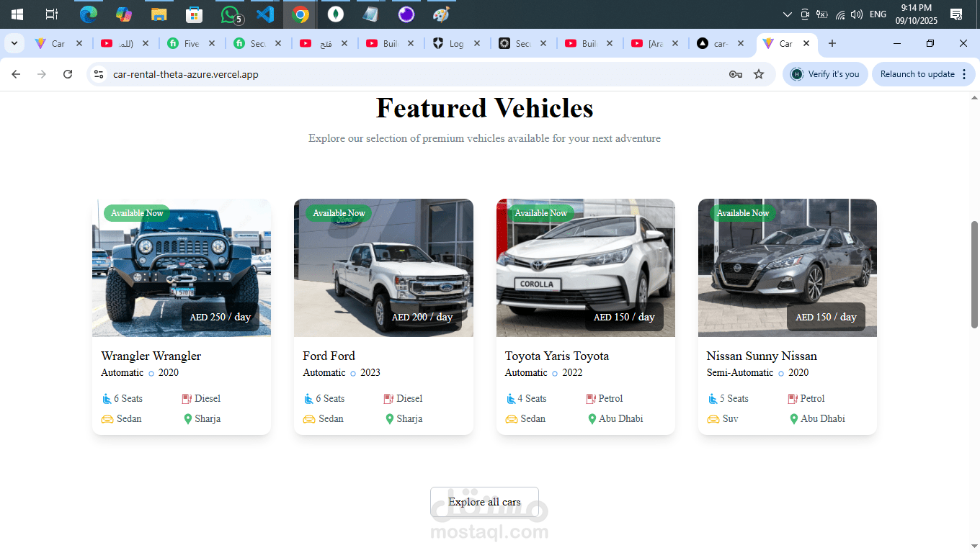This screenshot has width=980, height=553.
Task: Click the 'Toyota Yaris Toyota' card title
Action: pyautogui.click(x=557, y=356)
